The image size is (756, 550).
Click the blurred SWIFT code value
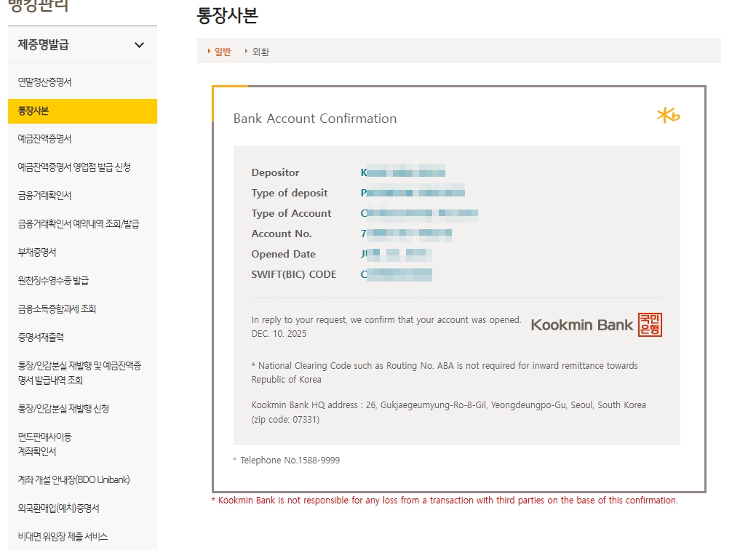click(397, 274)
